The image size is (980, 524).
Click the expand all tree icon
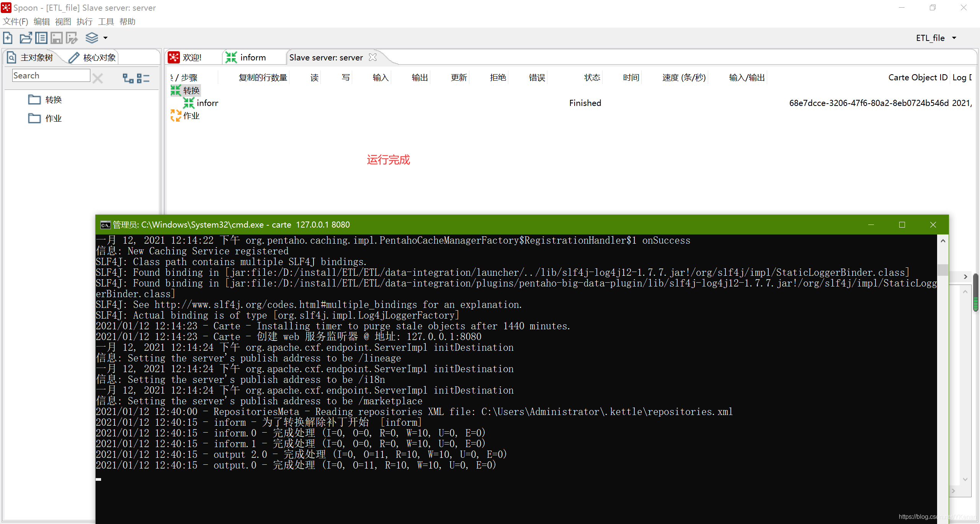128,78
